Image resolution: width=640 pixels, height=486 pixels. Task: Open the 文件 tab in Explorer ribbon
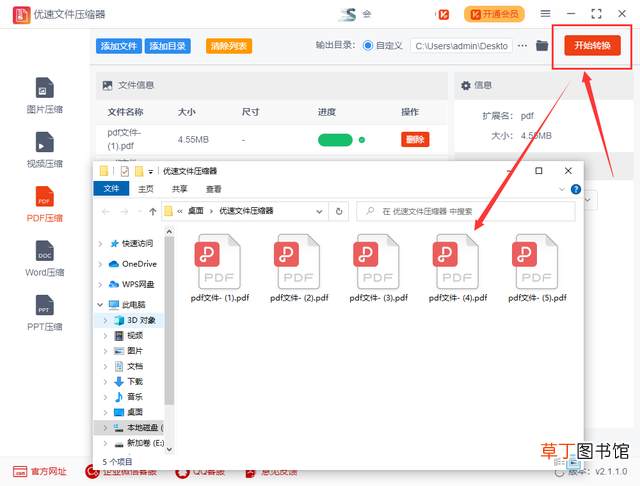111,189
